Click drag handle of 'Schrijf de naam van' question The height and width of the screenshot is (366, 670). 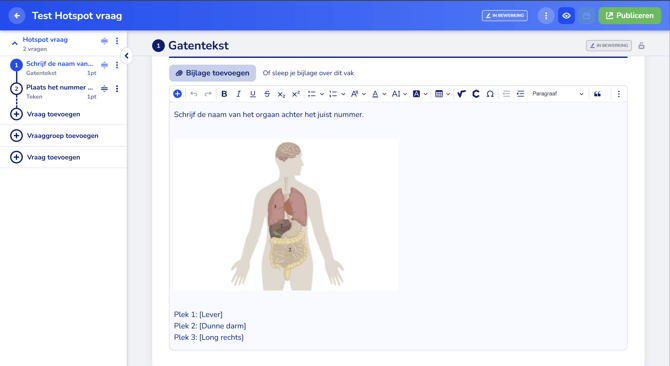[x=104, y=65]
